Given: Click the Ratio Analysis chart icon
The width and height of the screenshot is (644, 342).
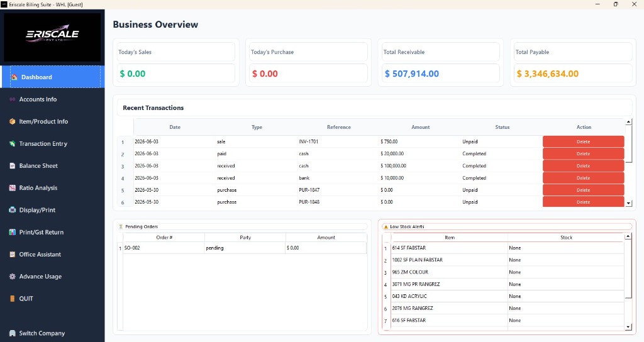Looking at the screenshot, I should (13, 188).
